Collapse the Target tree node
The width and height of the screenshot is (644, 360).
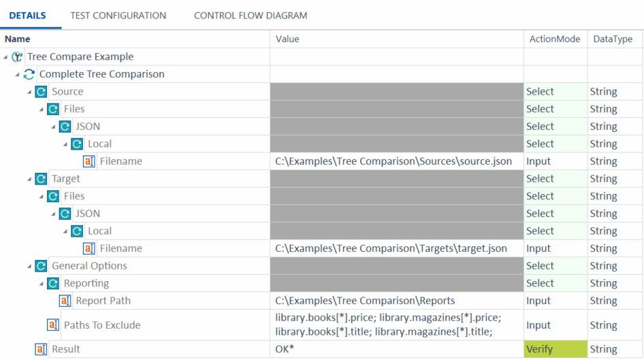30,179
